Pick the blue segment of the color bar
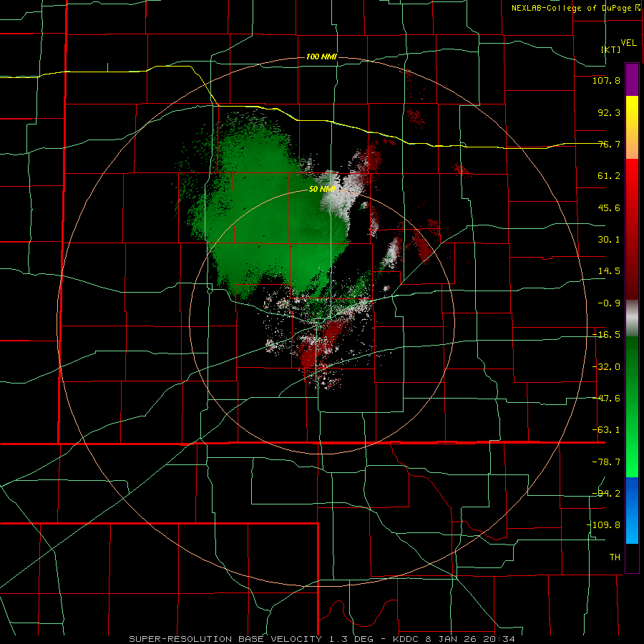644x644 pixels. (632, 510)
